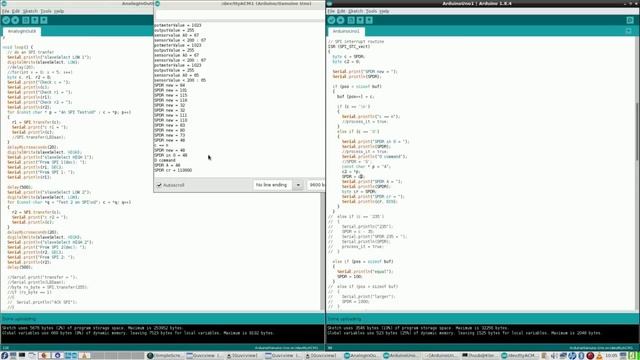Click 'Done uploading' status in the left window
The height and width of the screenshot is (360, 640).
tap(19, 319)
